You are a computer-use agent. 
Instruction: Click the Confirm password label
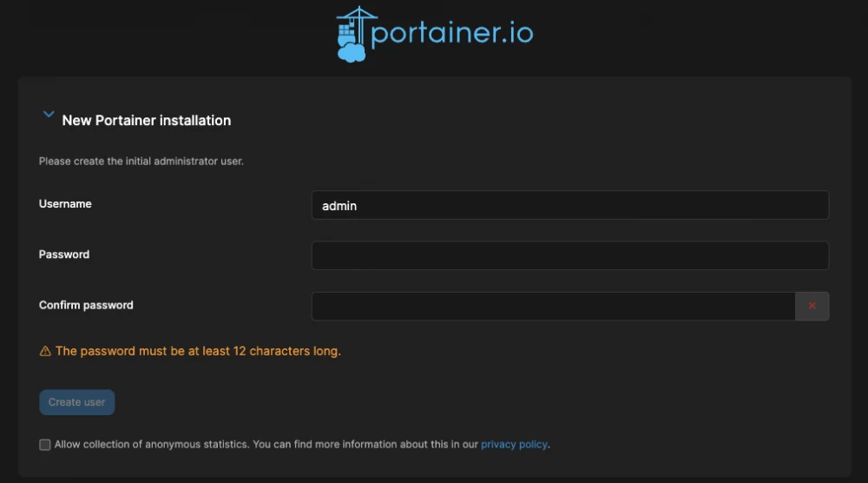pos(86,305)
